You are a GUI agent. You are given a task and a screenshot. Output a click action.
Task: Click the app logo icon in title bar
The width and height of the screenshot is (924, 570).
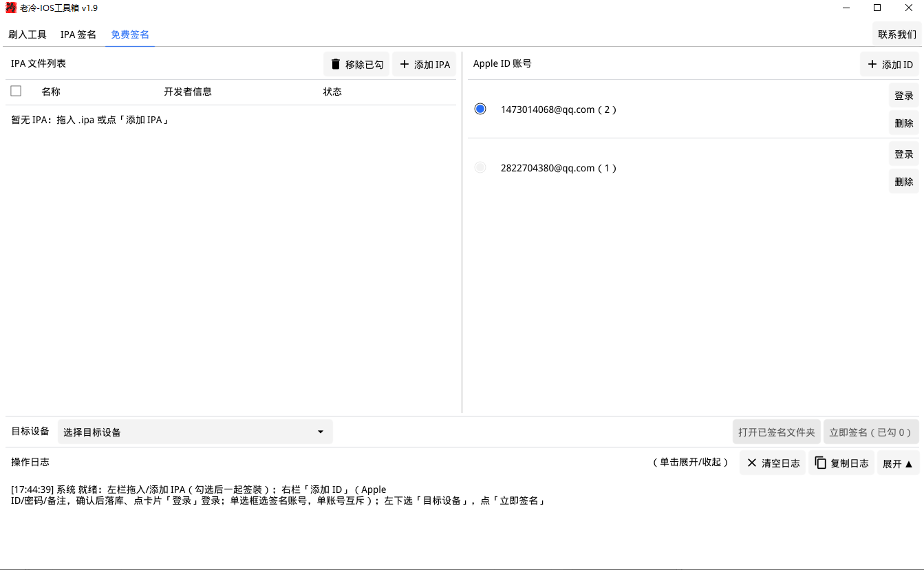(11, 8)
